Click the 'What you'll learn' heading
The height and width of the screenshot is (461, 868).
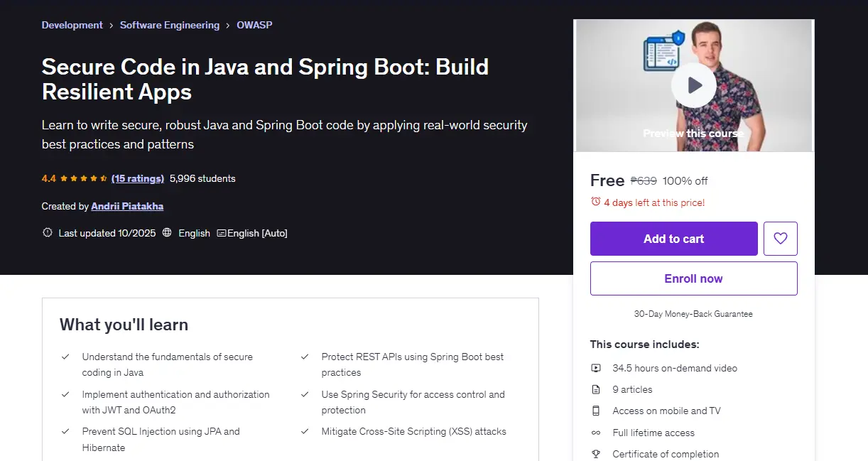pos(124,325)
